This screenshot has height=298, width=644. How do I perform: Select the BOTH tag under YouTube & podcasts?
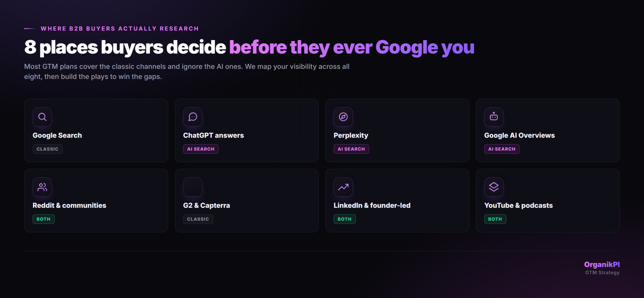(495, 219)
